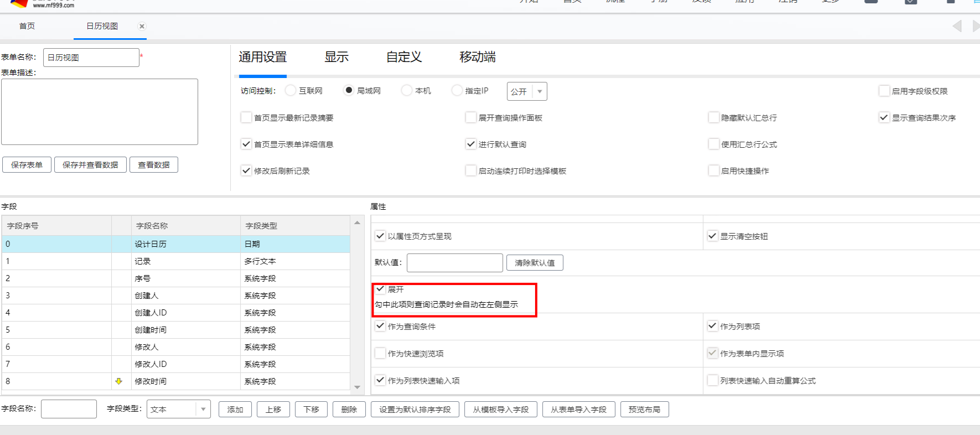Open the 移动端 tab

[478, 57]
